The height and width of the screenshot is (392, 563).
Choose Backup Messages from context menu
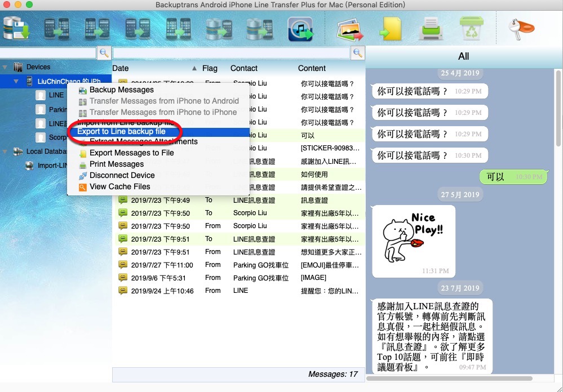pos(121,90)
